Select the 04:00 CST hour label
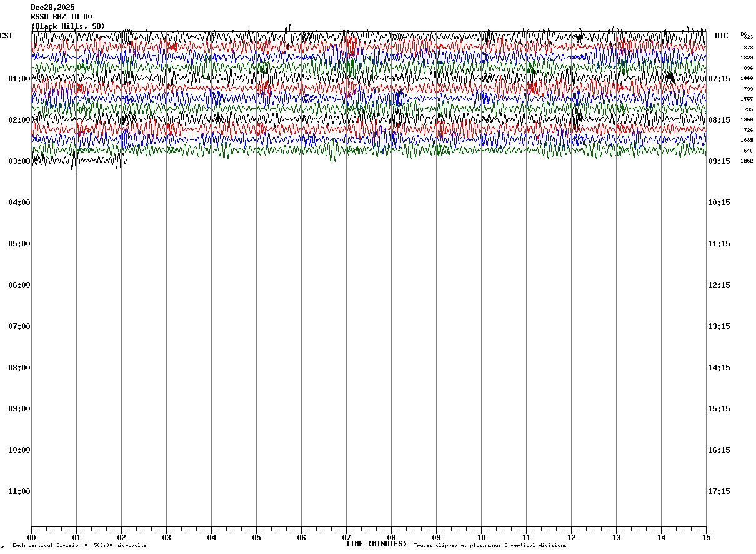 (x=19, y=203)
